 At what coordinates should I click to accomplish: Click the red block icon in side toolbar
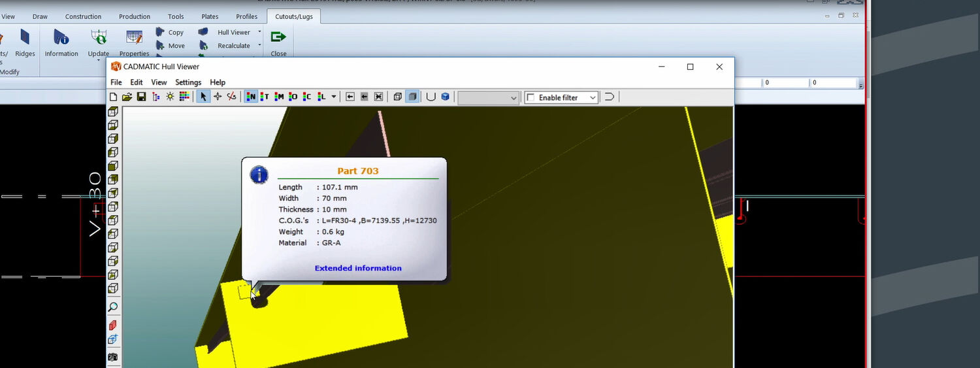tap(113, 325)
